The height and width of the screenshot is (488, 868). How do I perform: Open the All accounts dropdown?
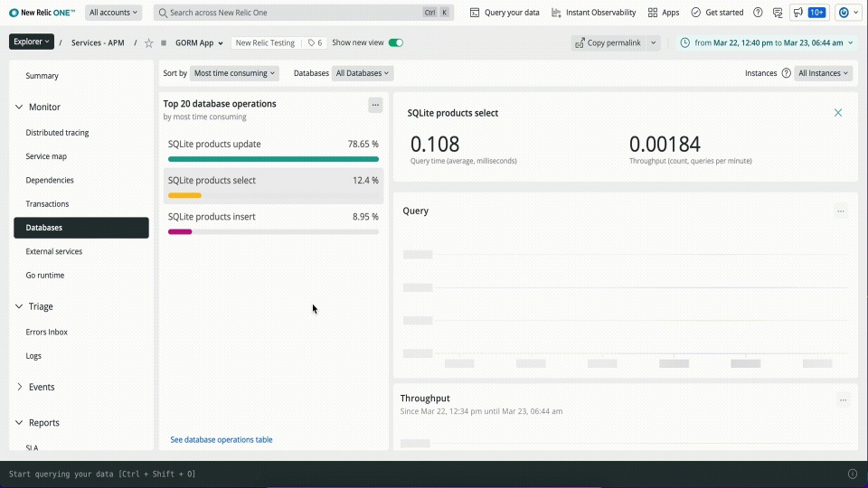coord(114,12)
